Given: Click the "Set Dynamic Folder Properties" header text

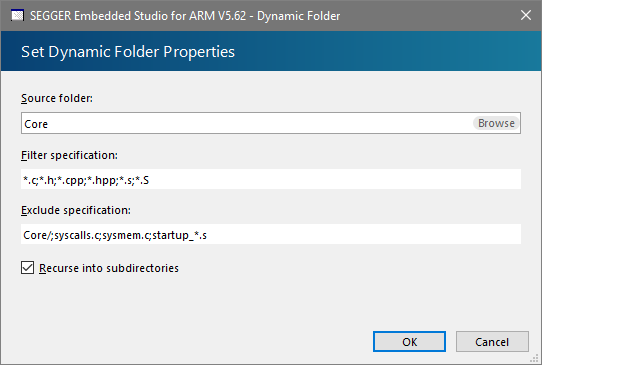Looking at the screenshot, I should pos(128,52).
